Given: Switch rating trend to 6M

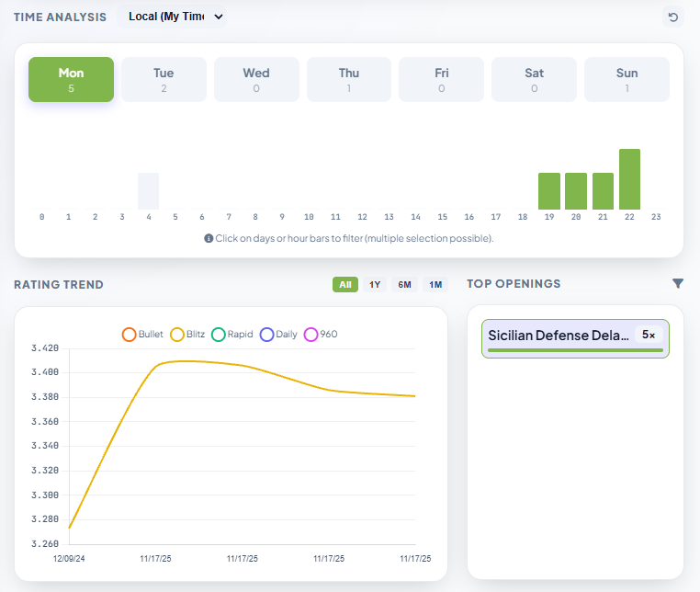Looking at the screenshot, I should tap(405, 285).
